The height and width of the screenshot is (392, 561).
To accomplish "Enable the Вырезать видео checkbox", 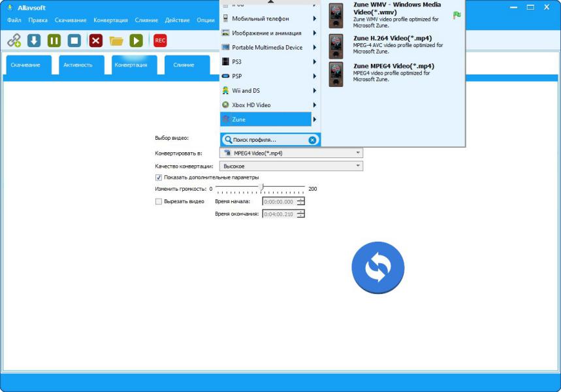I will (x=159, y=201).
